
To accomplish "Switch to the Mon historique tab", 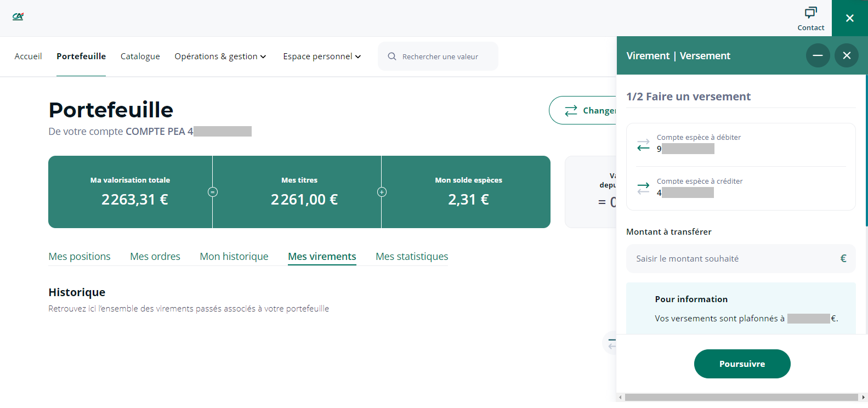I will (234, 257).
